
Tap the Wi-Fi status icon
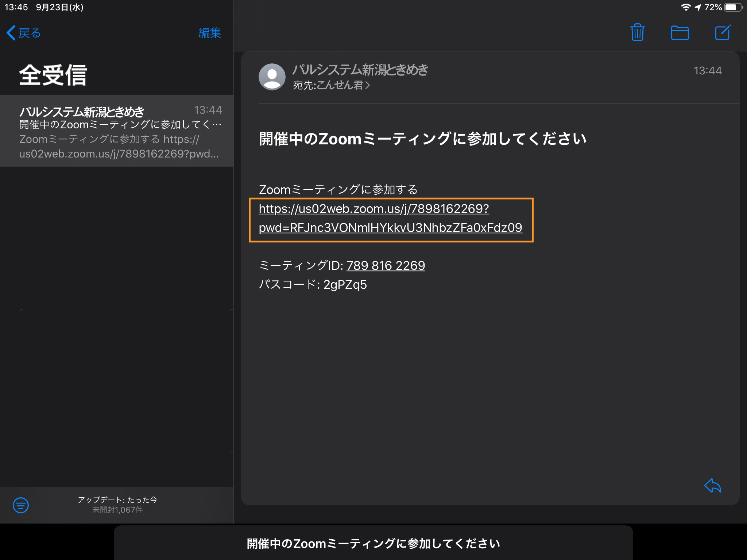(686, 7)
